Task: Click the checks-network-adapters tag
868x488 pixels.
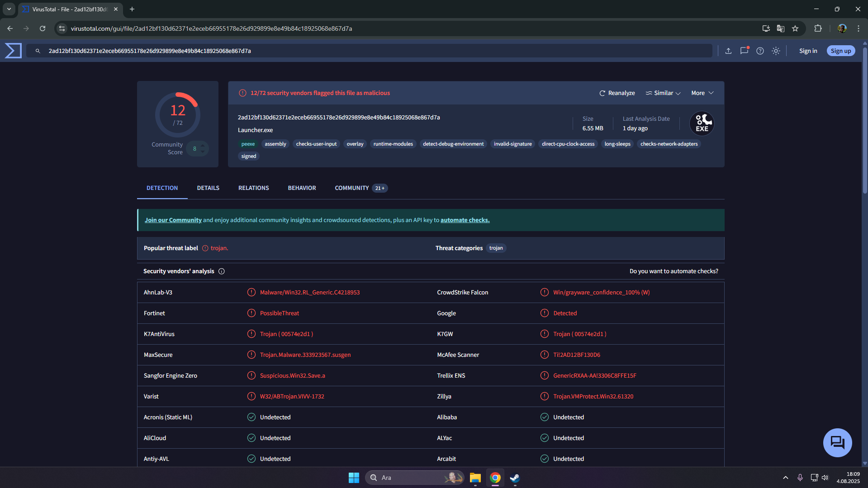Action: (x=669, y=144)
